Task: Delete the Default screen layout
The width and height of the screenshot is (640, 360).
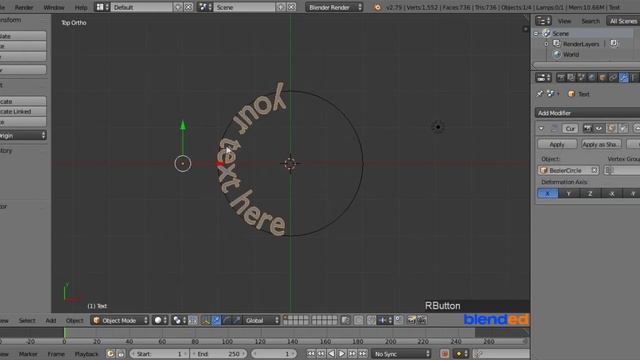Action: (188, 7)
